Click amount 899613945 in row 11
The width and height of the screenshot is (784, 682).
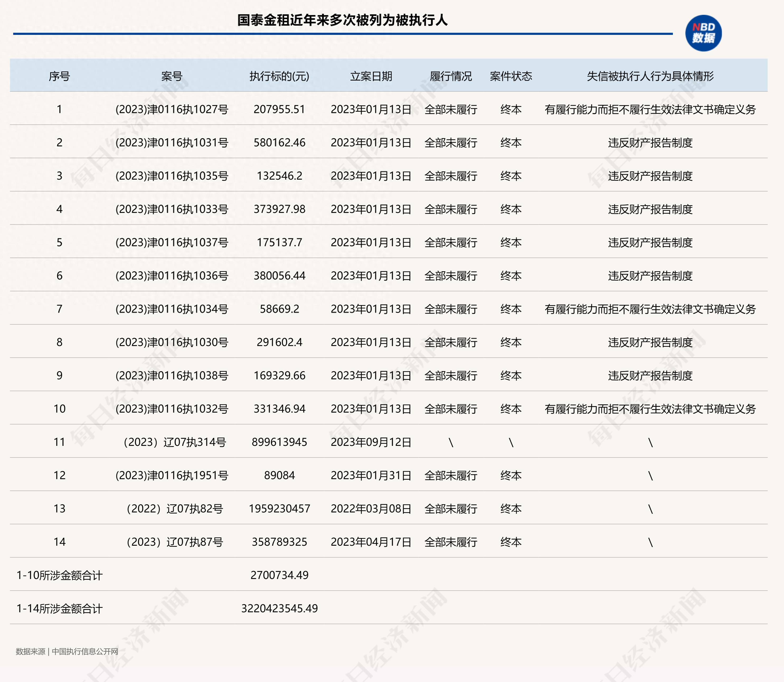279,442
